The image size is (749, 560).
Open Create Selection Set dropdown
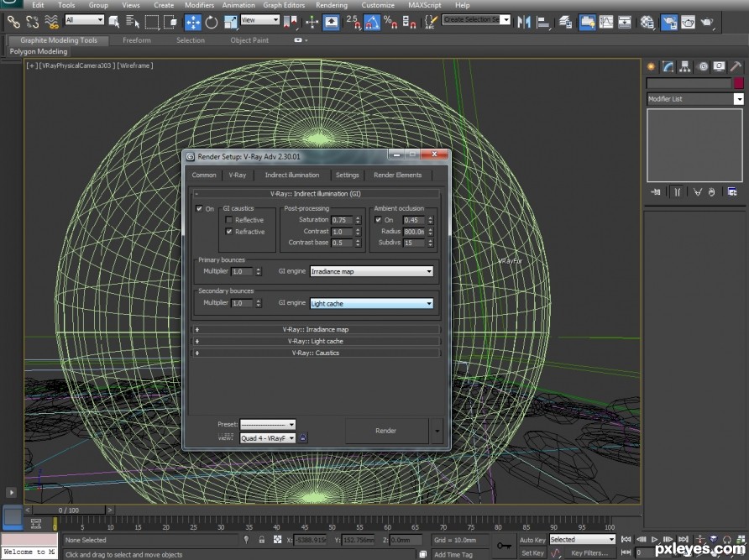(476, 19)
